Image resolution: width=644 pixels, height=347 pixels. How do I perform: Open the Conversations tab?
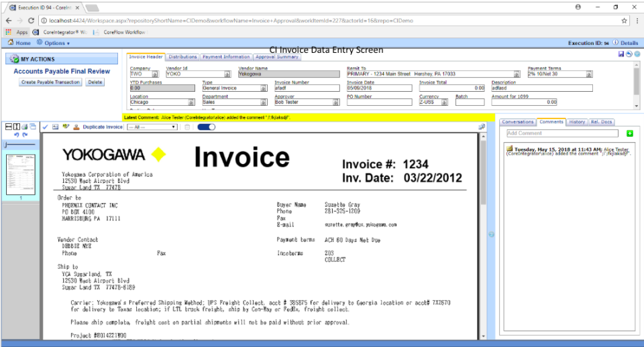click(517, 122)
